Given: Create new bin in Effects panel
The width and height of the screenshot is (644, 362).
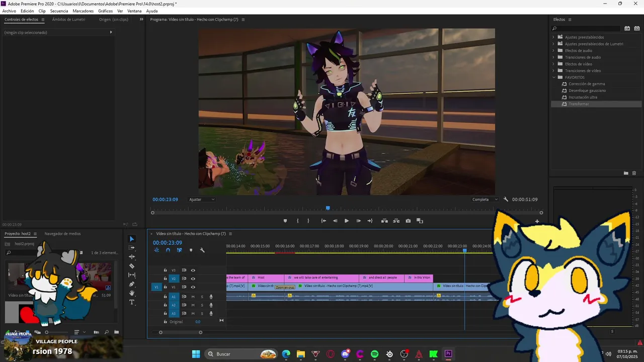Looking at the screenshot, I should coord(626,173).
